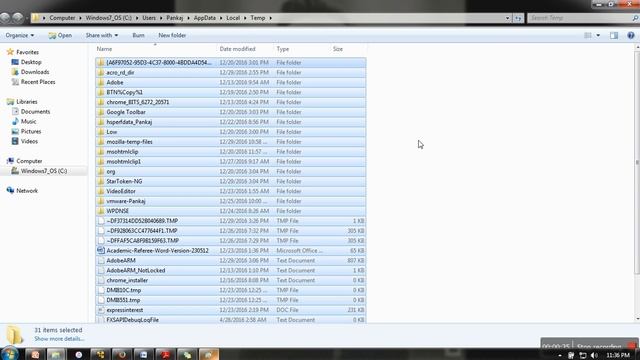Select Windows7_OS (C:) in the sidebar
The image size is (640, 360).
pyautogui.click(x=44, y=171)
